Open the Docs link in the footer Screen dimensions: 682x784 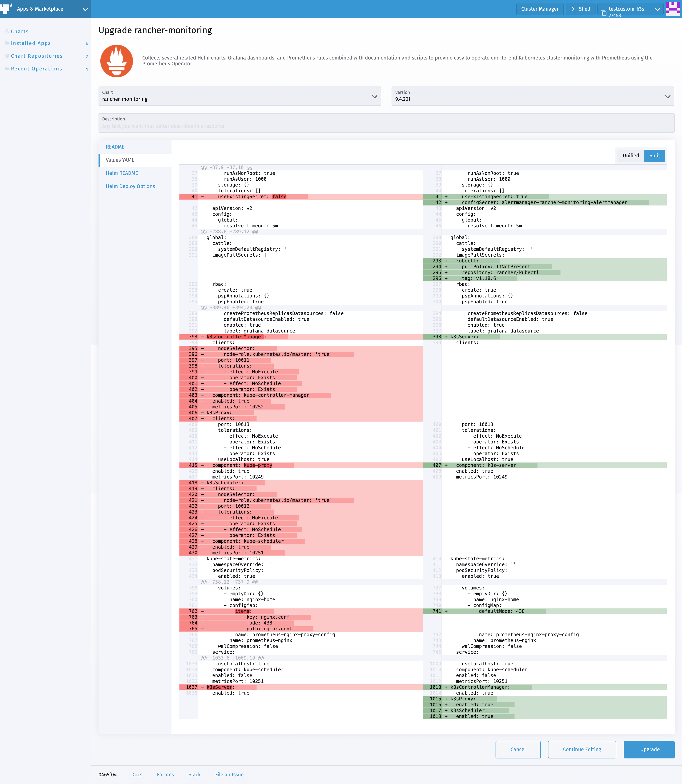137,775
